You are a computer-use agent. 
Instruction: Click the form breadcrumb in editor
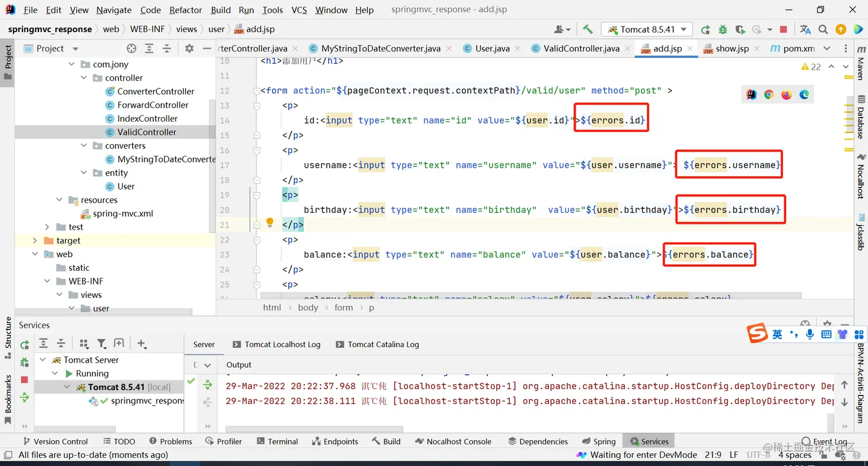point(343,307)
